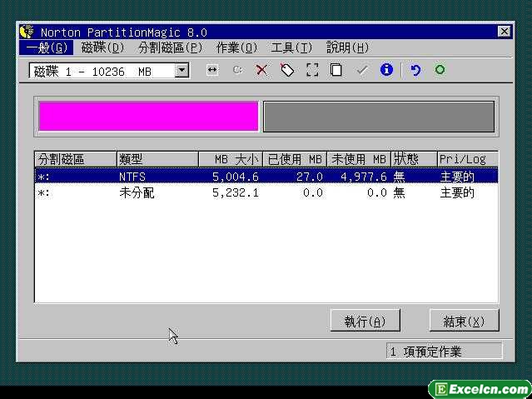532x399 pixels.
Task: Click the MB 大小 column header
Action: click(x=231, y=159)
